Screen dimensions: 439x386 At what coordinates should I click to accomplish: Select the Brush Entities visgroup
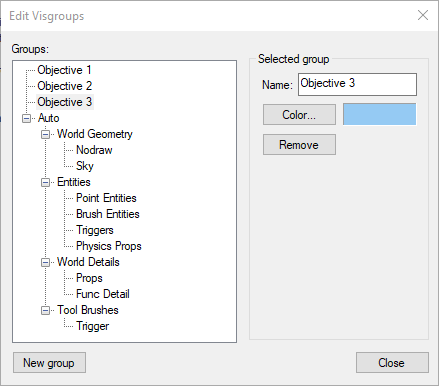coord(108,214)
